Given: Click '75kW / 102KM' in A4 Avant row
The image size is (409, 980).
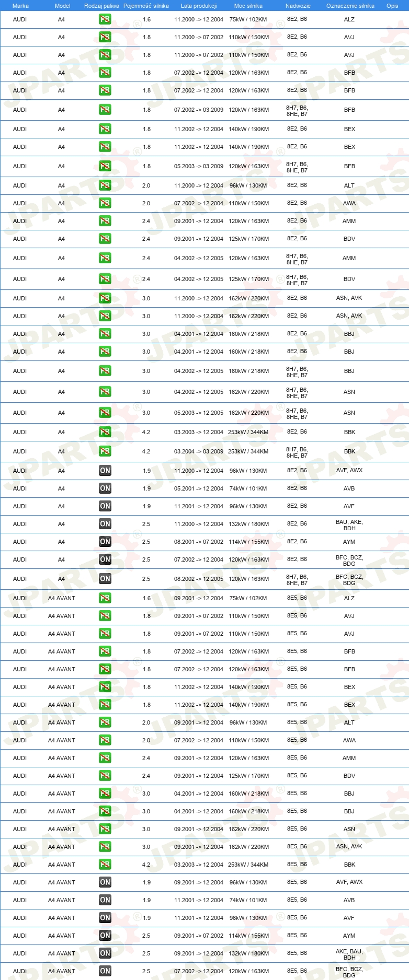Looking at the screenshot, I should coord(248,599).
